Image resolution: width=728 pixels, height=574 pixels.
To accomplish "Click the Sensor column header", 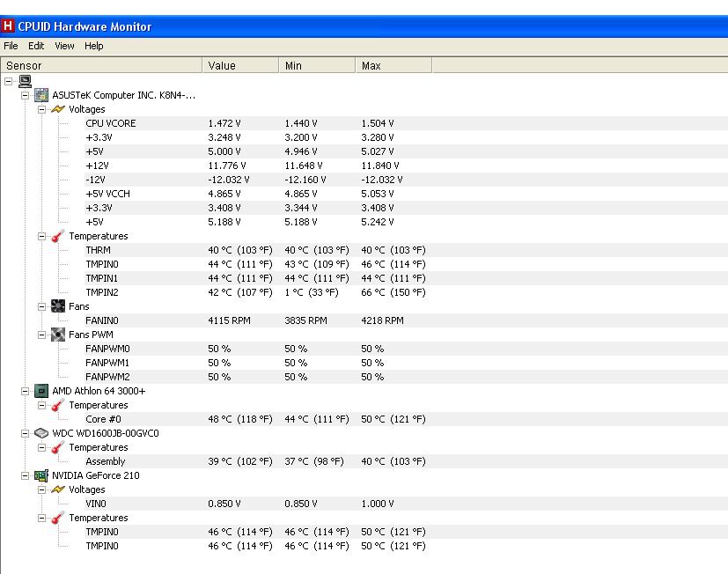I will click(x=101, y=65).
